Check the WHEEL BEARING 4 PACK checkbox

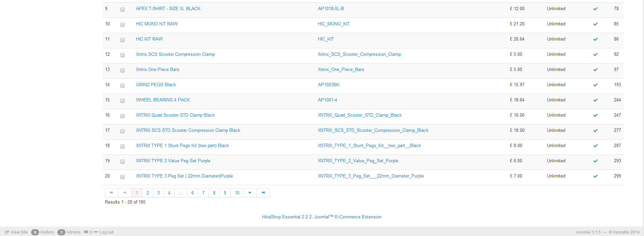point(123,101)
